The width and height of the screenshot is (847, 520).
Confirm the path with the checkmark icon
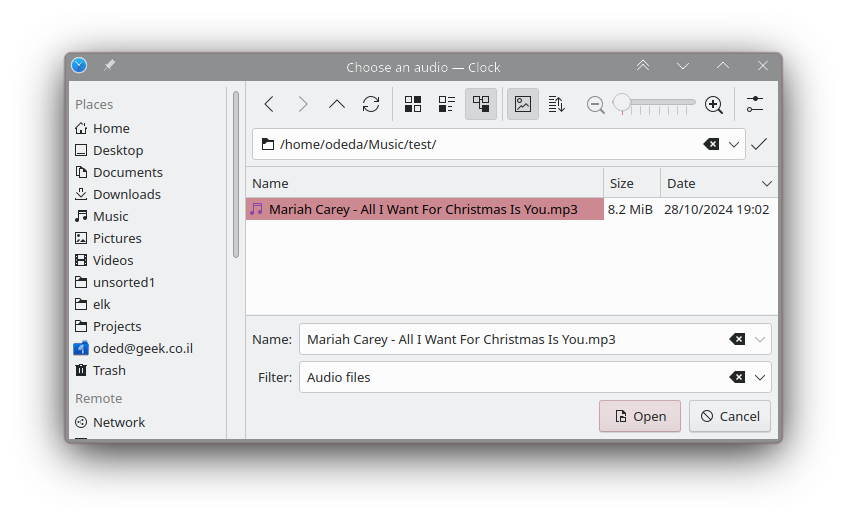pos(759,144)
